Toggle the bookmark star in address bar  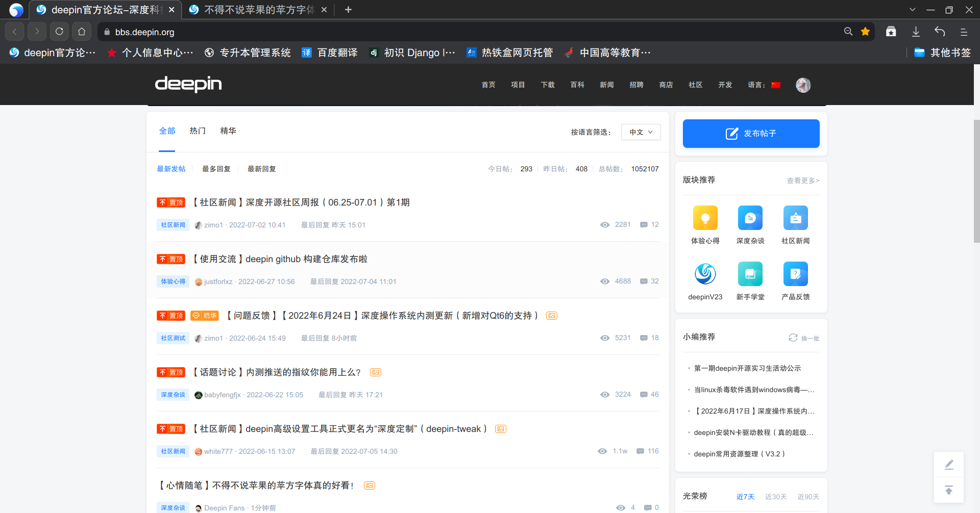(865, 32)
